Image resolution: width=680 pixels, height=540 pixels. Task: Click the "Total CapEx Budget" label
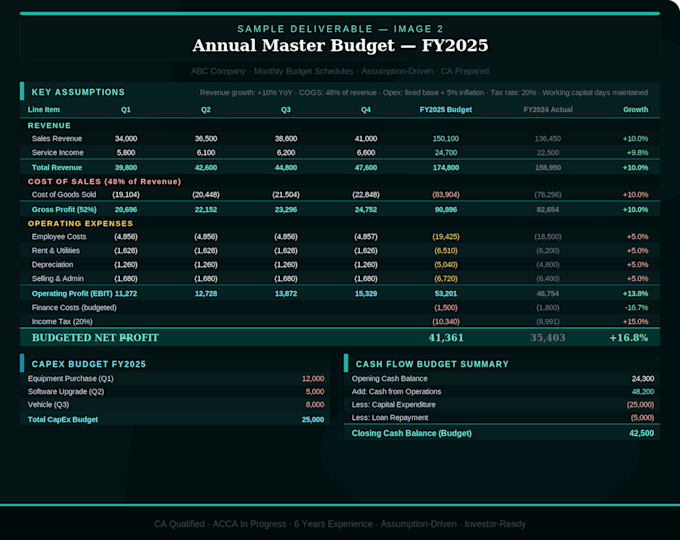point(63,419)
